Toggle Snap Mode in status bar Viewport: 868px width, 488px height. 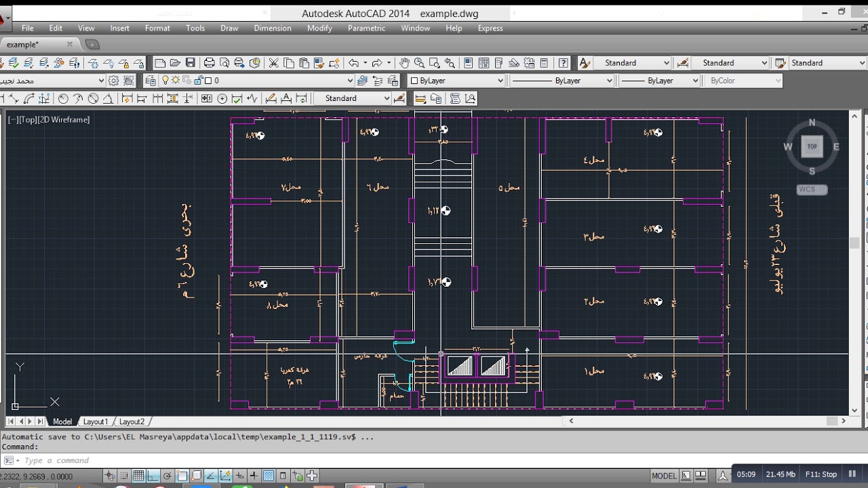(124, 476)
